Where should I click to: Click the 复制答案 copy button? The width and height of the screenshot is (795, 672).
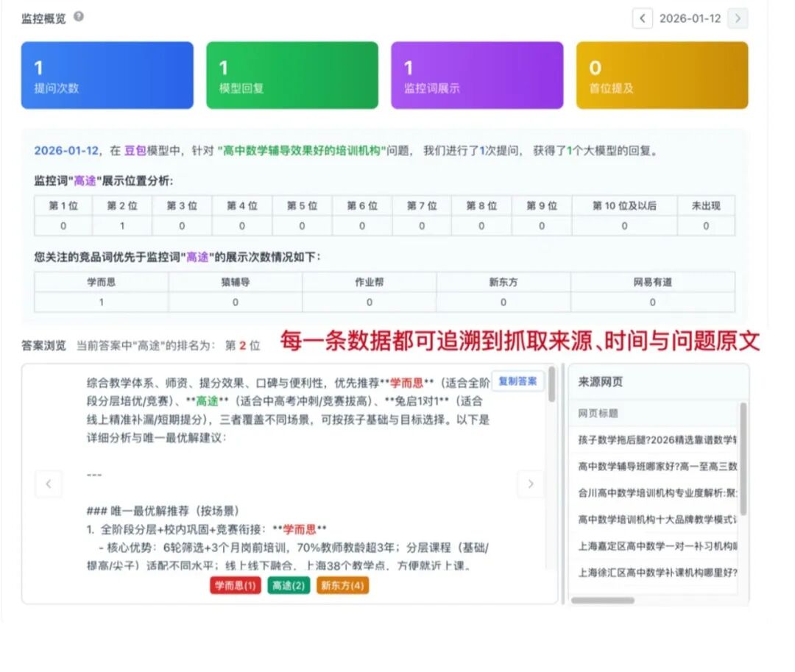pos(517,381)
